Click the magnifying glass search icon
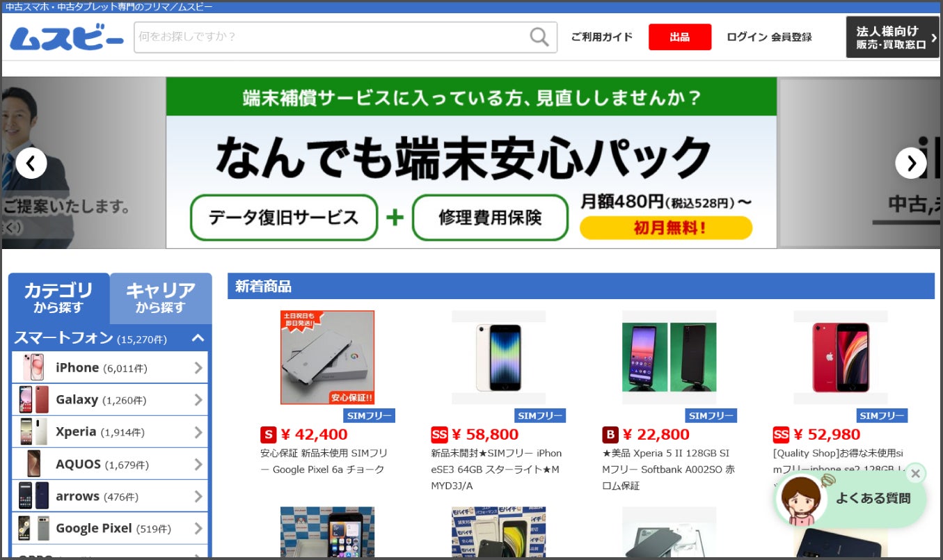 point(539,37)
